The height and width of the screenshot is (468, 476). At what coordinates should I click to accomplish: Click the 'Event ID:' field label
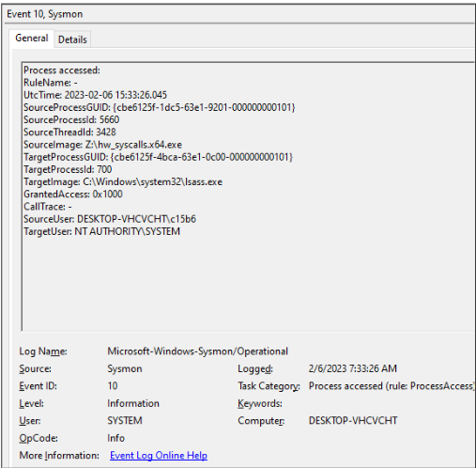(x=38, y=386)
